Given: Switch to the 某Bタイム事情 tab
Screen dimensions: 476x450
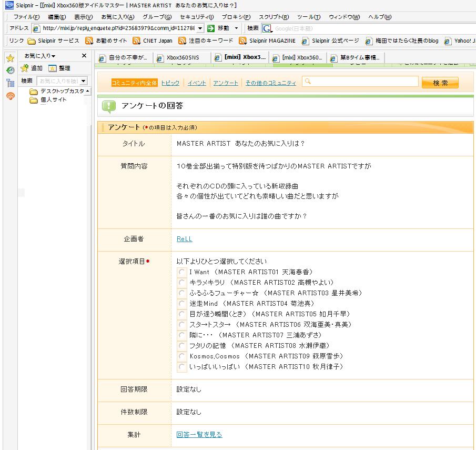Looking at the screenshot, I should pos(356,57).
